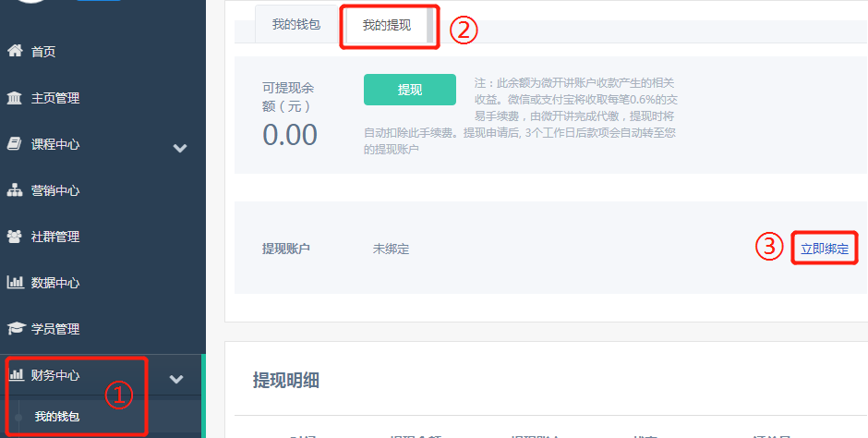Click the bank building icon for 主页管理
The image size is (868, 438).
tap(15, 98)
